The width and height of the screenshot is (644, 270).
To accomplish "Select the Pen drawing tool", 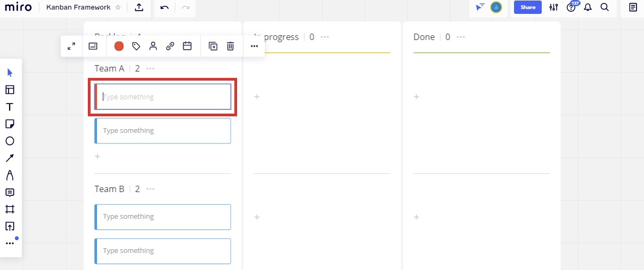I will point(10,175).
